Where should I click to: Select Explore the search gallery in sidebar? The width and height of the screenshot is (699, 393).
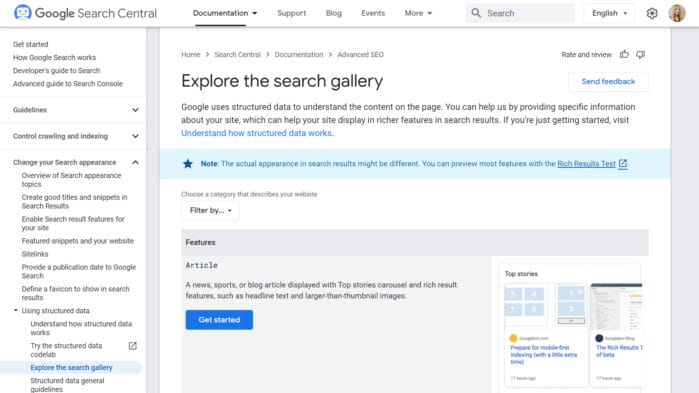(x=71, y=368)
